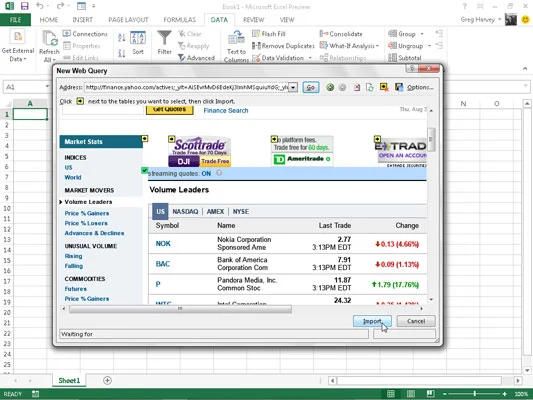Image resolution: width=533 pixels, height=400 pixels.
Task: Click the dialog's horizontal scrollbar thumb
Action: point(180,309)
